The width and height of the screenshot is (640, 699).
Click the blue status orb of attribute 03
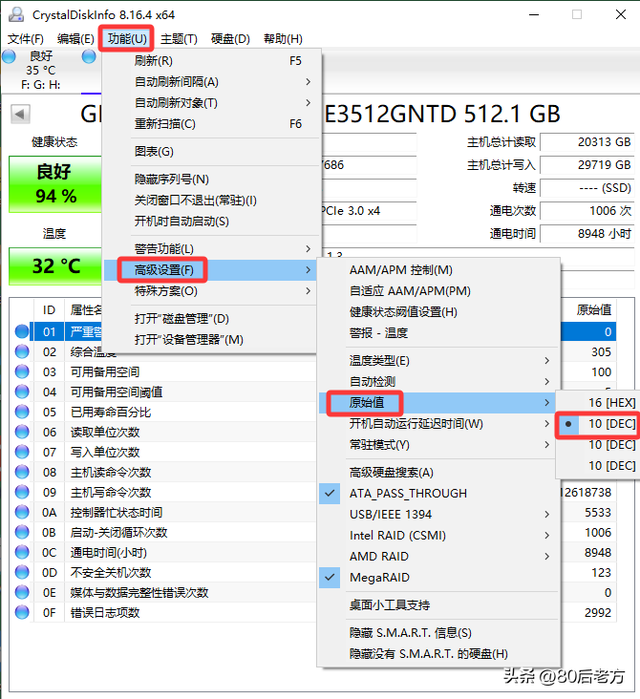click(22, 372)
